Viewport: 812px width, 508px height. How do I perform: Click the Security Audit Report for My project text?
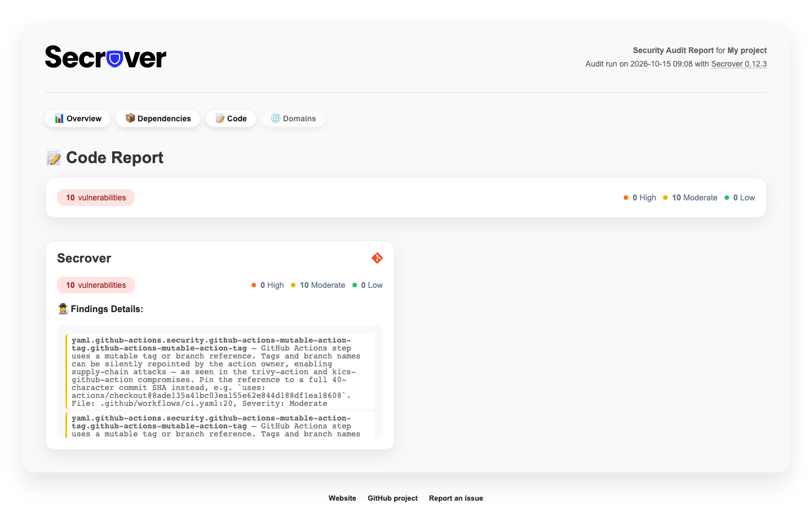(x=700, y=50)
